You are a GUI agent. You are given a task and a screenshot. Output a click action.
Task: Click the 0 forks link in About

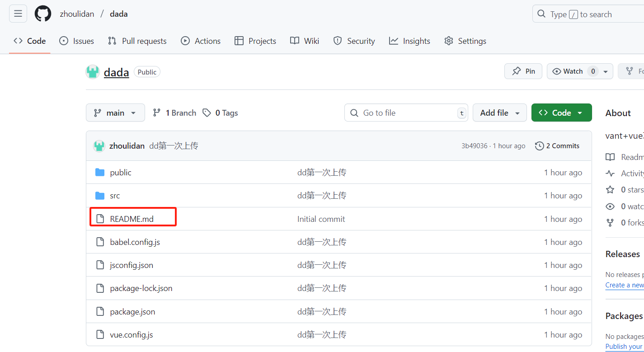625,222
